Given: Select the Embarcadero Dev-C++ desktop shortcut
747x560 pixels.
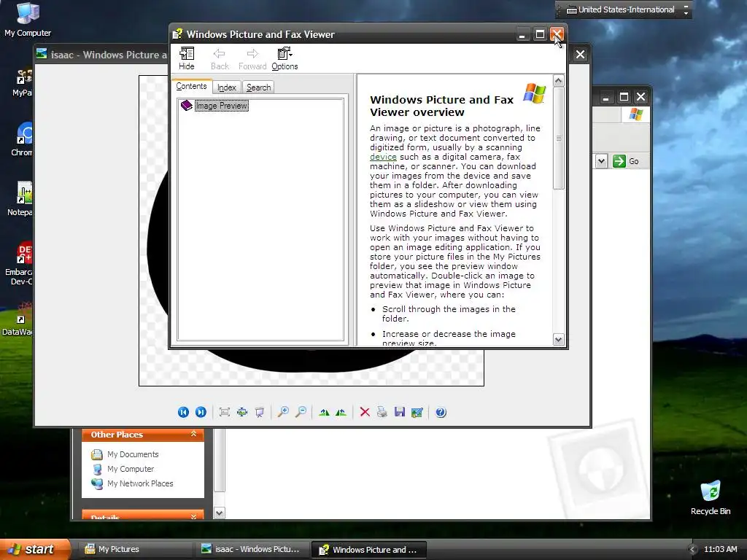Looking at the screenshot, I should [19, 263].
